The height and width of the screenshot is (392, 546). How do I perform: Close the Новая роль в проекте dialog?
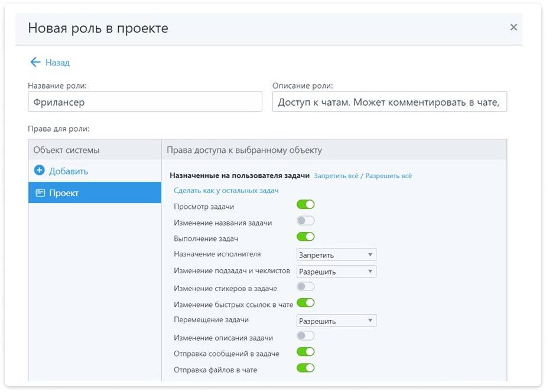(x=513, y=27)
